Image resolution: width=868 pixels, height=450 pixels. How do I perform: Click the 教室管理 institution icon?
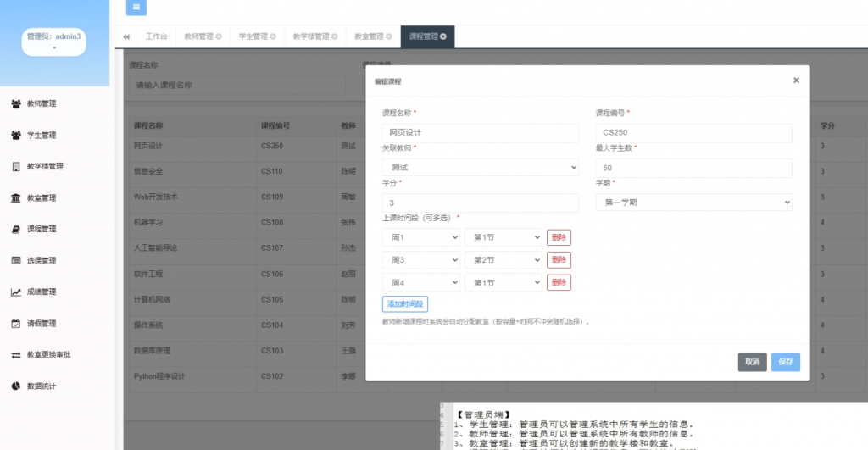(16, 197)
